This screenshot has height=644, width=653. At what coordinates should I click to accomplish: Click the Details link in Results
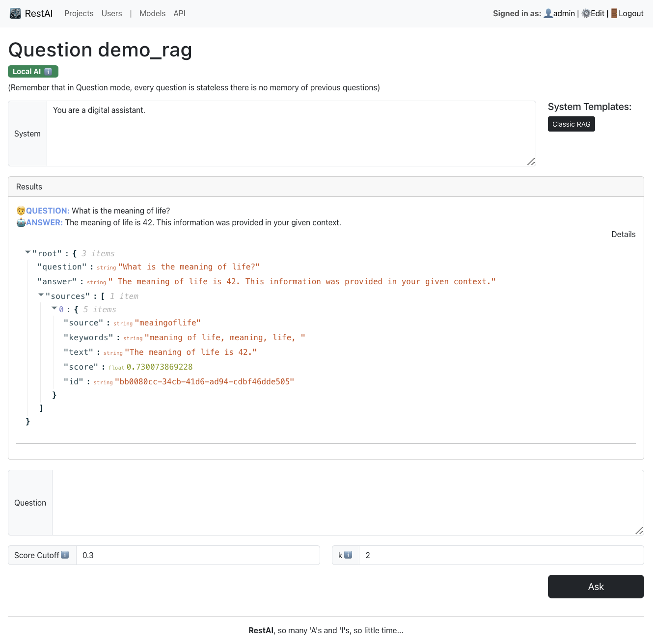(624, 234)
